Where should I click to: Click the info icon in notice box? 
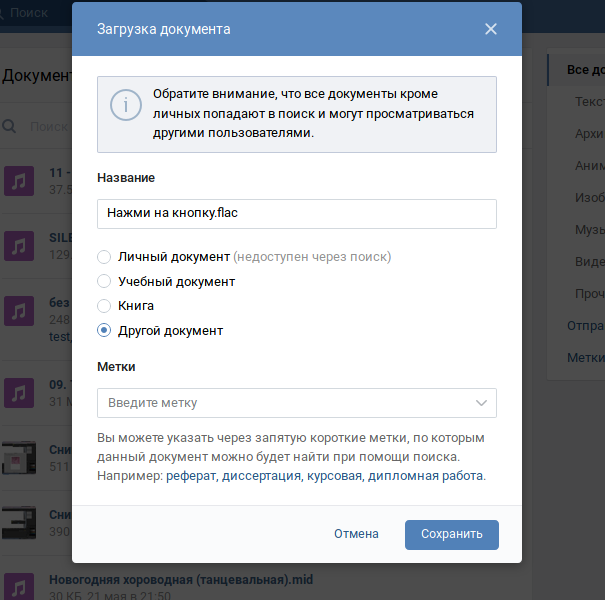point(125,104)
